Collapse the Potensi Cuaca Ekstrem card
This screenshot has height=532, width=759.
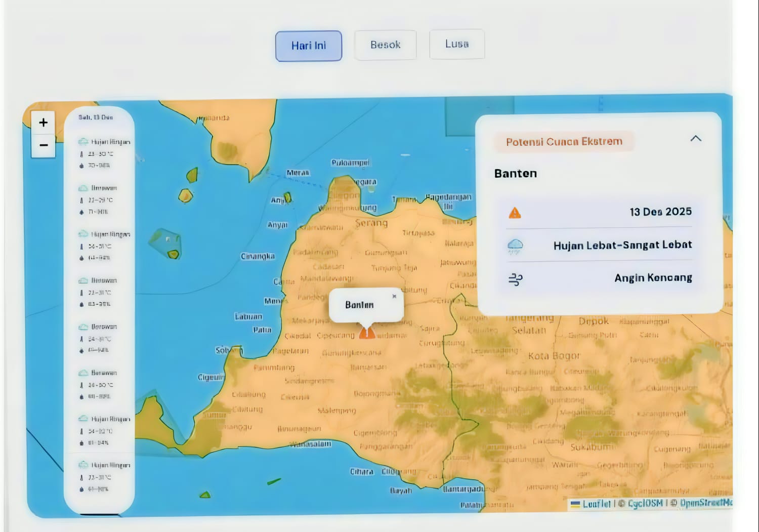(x=696, y=138)
